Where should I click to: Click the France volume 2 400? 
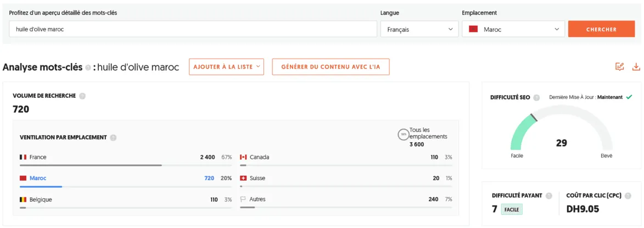point(208,157)
